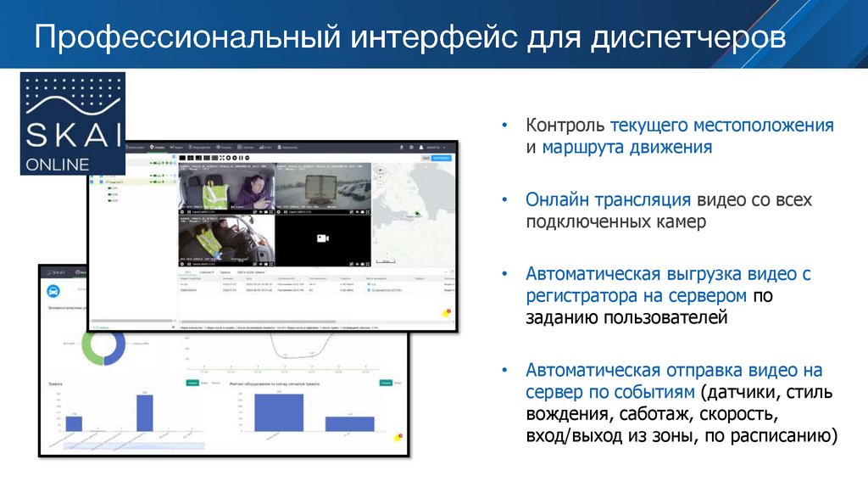Screen dimensions: 868x487
Task: Zoom in on the map
Action: [380, 176]
